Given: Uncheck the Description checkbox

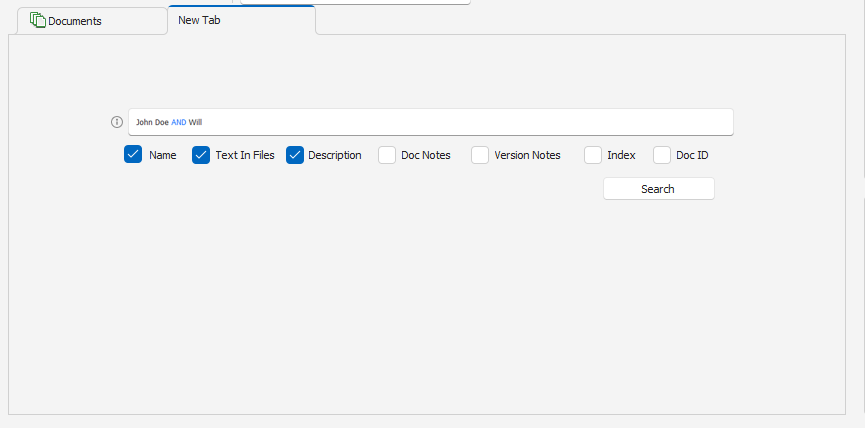Looking at the screenshot, I should [x=295, y=155].
